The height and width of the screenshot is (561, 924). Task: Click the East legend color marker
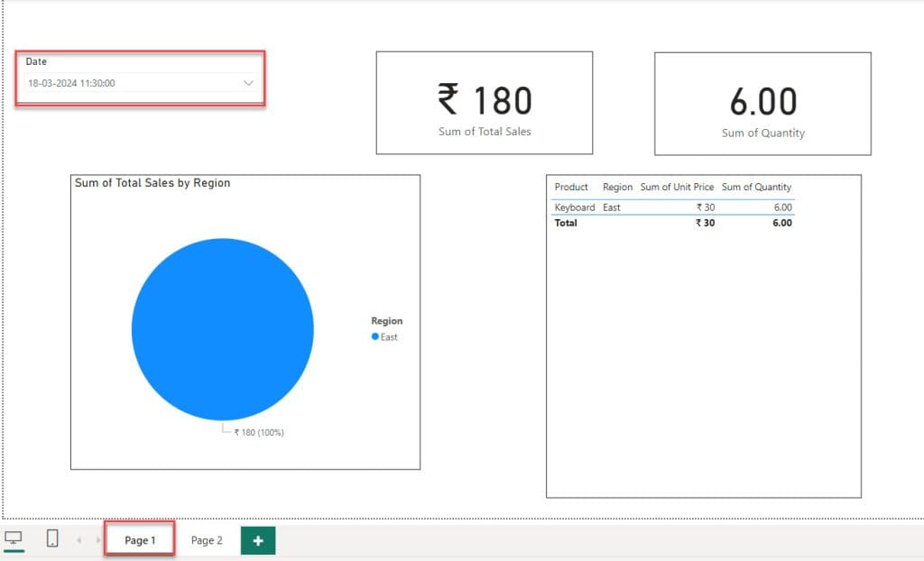374,336
